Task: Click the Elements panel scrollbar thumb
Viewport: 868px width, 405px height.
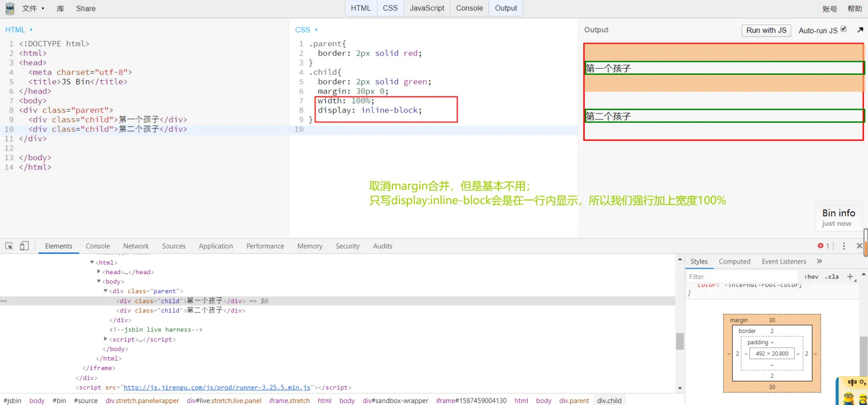Action: [x=680, y=341]
